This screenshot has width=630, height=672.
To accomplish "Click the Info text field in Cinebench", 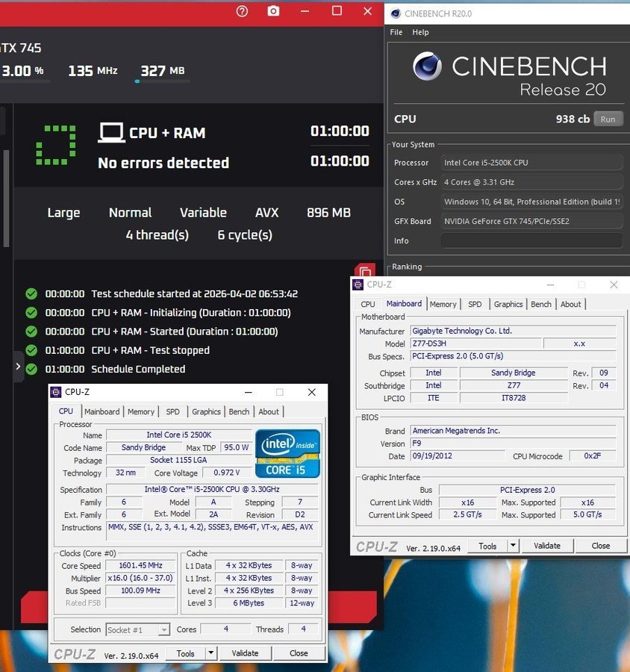I will tap(531, 240).
